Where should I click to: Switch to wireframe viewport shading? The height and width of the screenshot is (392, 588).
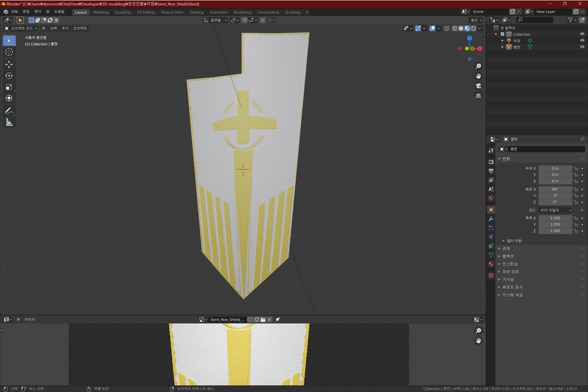pyautogui.click(x=455, y=28)
